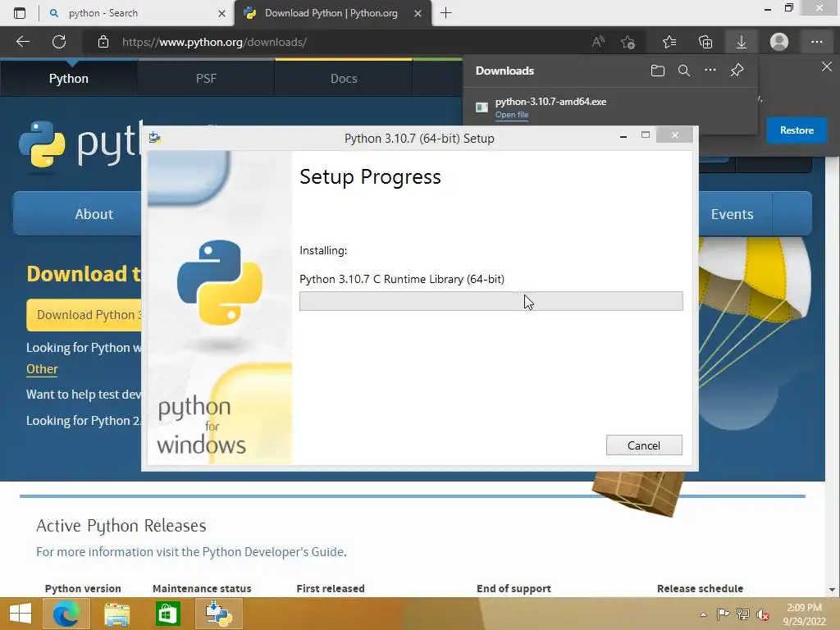
Task: Select the Download Python | Python.org tab
Action: pos(331,13)
